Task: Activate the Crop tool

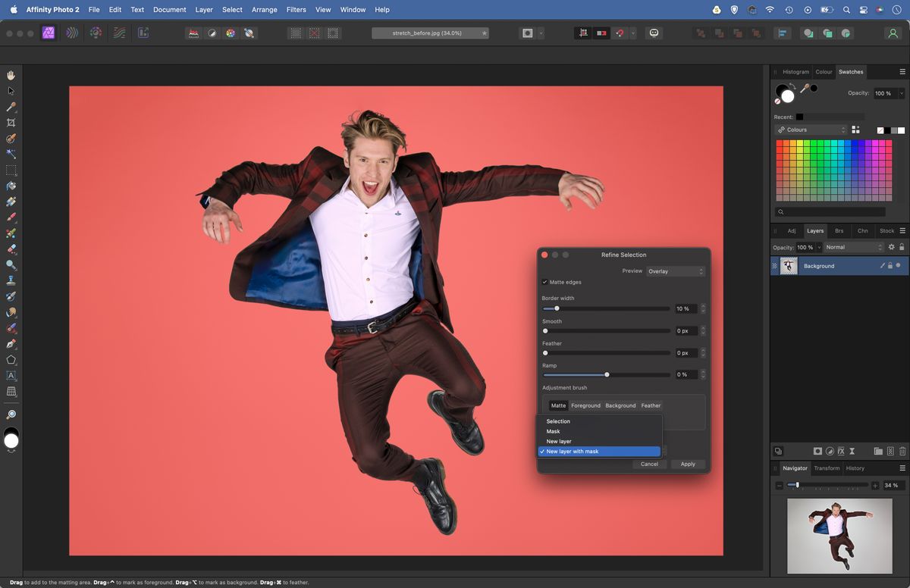Action: pos(11,122)
